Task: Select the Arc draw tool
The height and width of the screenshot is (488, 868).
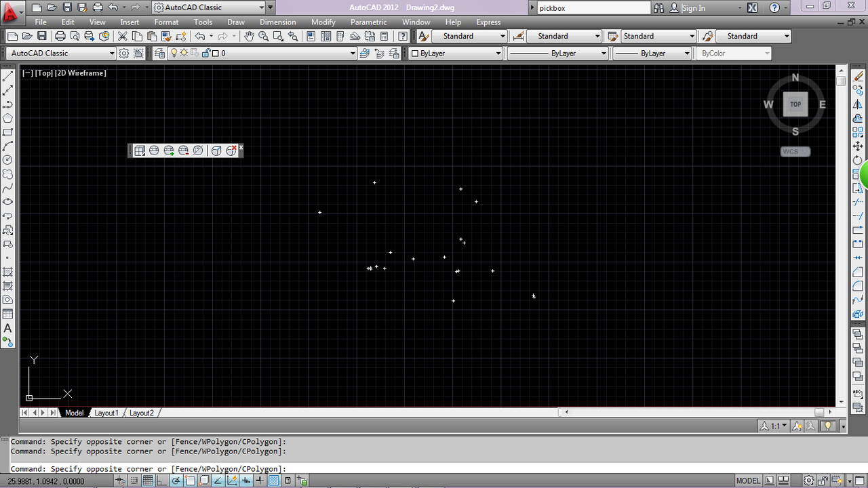Action: coord(8,146)
